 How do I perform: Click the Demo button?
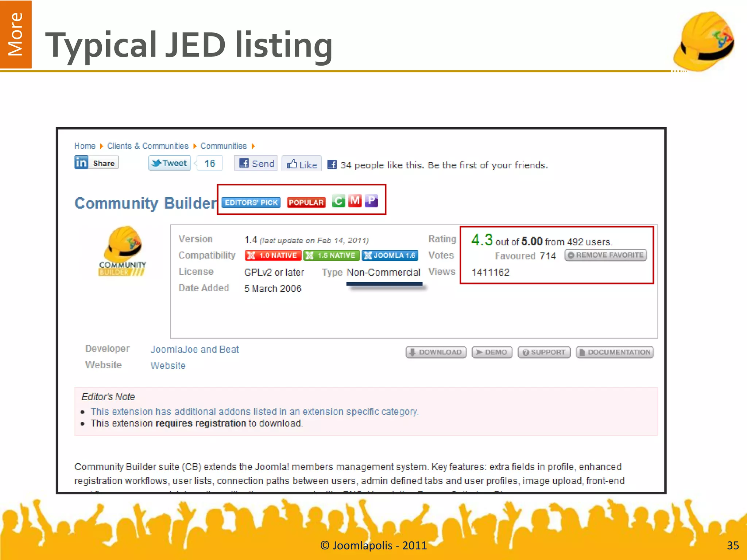(492, 352)
